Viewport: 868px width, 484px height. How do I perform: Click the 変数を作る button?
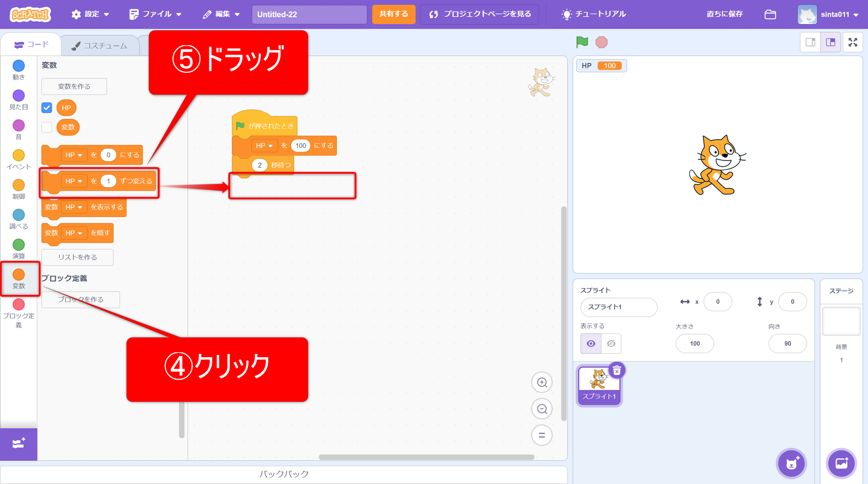[74, 86]
